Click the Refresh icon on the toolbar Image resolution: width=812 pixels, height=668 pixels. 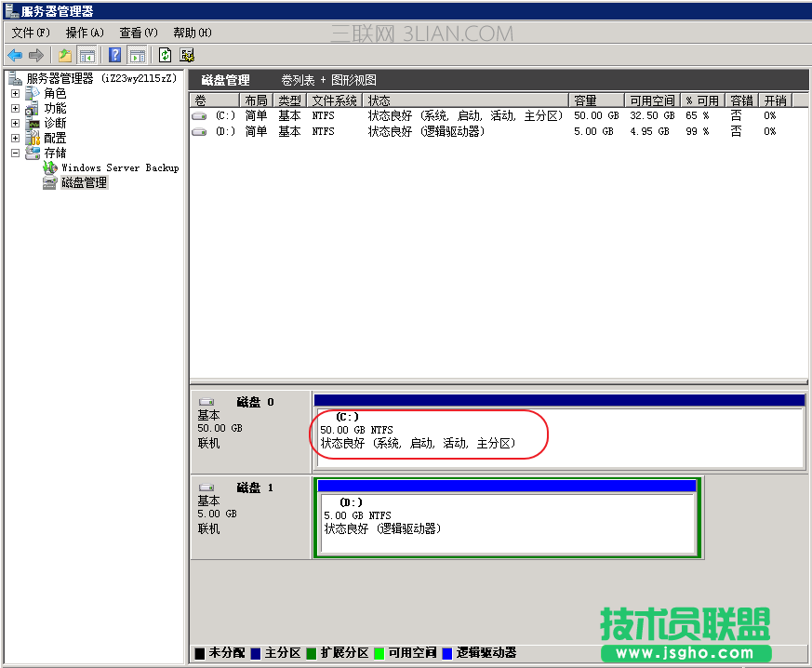click(x=164, y=55)
